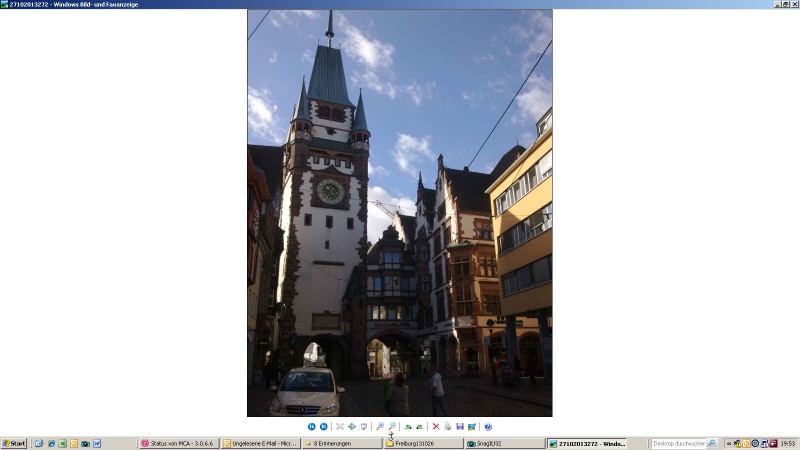The height and width of the screenshot is (450, 800).
Task: Delete the image with red X
Action: pyautogui.click(x=435, y=427)
